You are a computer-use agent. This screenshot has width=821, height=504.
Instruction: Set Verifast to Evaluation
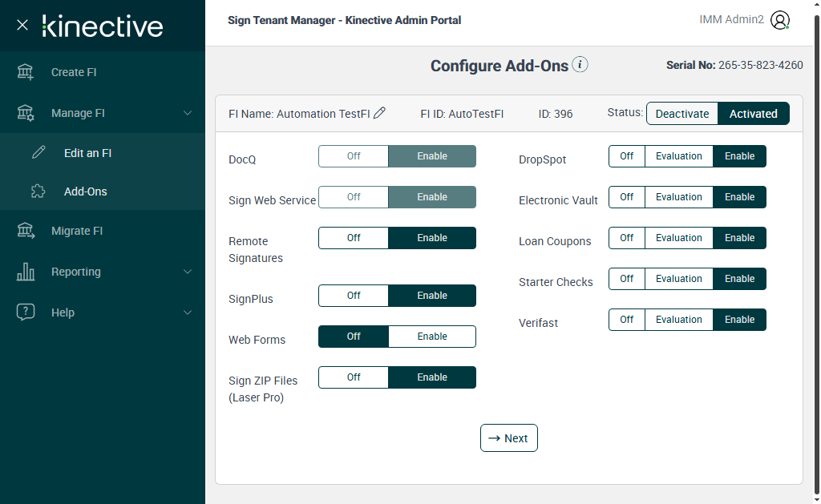(x=679, y=319)
